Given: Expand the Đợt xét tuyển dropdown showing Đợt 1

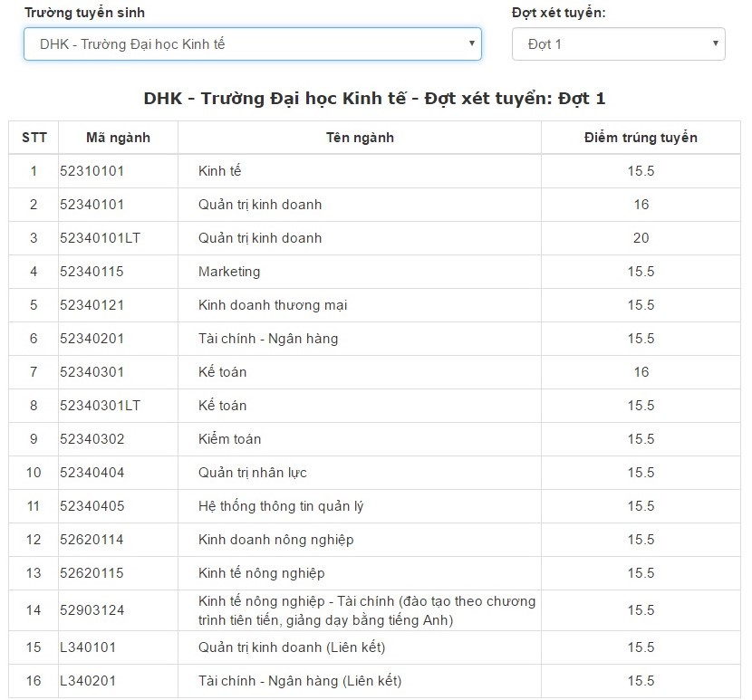Looking at the screenshot, I should [618, 43].
